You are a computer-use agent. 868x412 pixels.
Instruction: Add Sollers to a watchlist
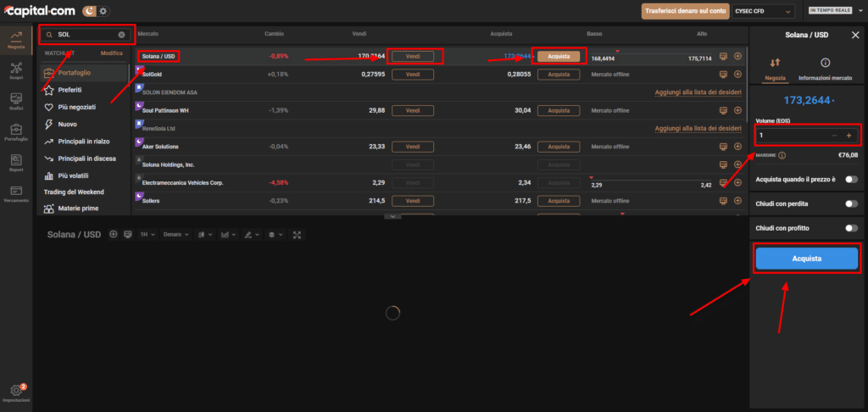pos(737,200)
